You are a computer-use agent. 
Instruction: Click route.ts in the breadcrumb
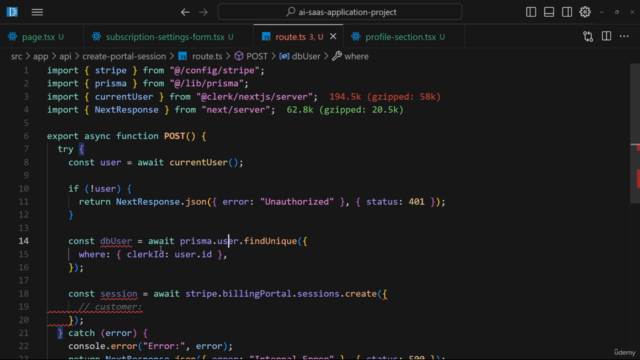coord(207,56)
